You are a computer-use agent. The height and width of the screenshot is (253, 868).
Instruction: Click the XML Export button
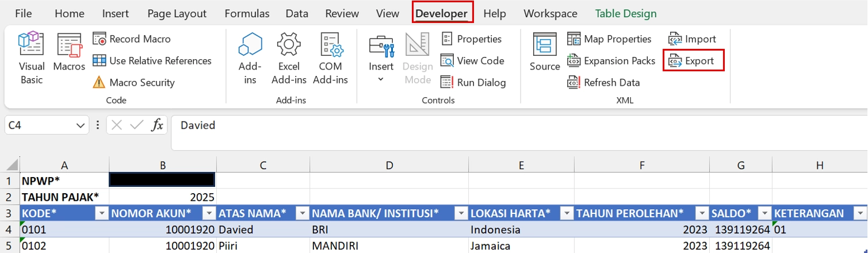693,61
